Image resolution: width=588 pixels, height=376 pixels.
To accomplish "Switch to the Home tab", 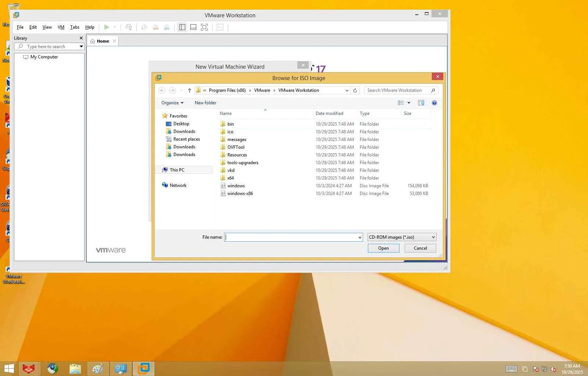I will [x=103, y=41].
